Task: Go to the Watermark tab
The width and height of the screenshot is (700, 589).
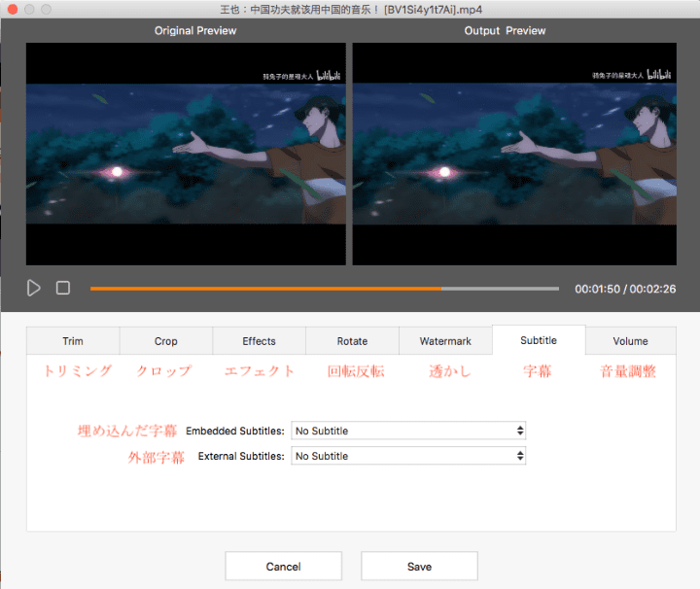Action: (x=445, y=341)
